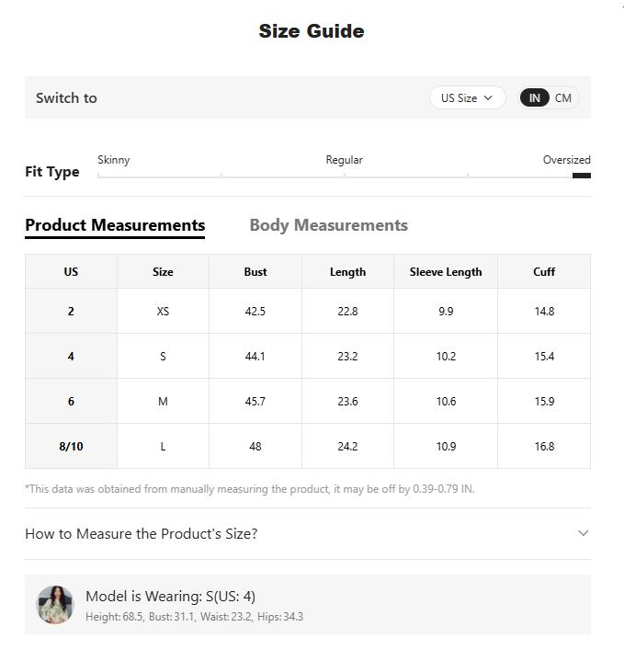Click the chevron next to How to Measure
This screenshot has height=672, width=624.
pos(583,533)
